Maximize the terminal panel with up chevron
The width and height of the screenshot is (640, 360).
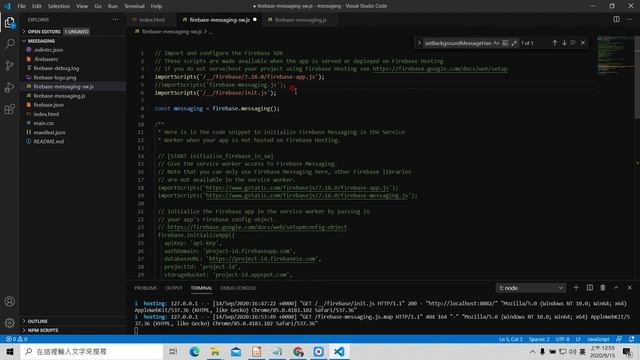coord(616,288)
